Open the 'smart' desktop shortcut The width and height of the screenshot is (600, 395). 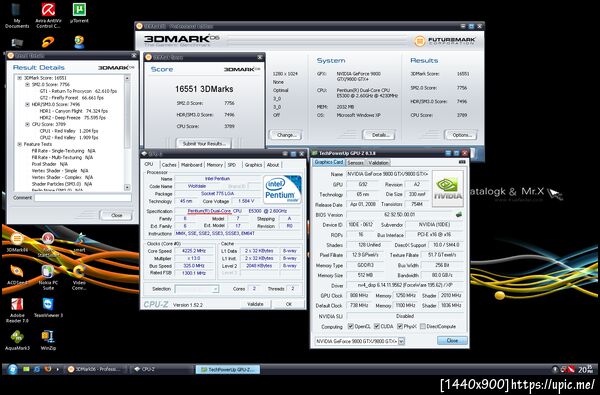(x=79, y=242)
